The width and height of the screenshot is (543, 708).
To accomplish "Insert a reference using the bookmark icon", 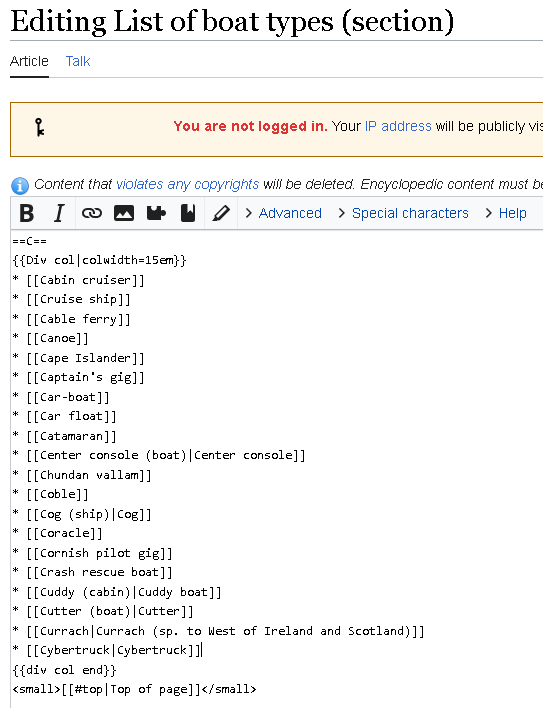I will tap(188, 213).
